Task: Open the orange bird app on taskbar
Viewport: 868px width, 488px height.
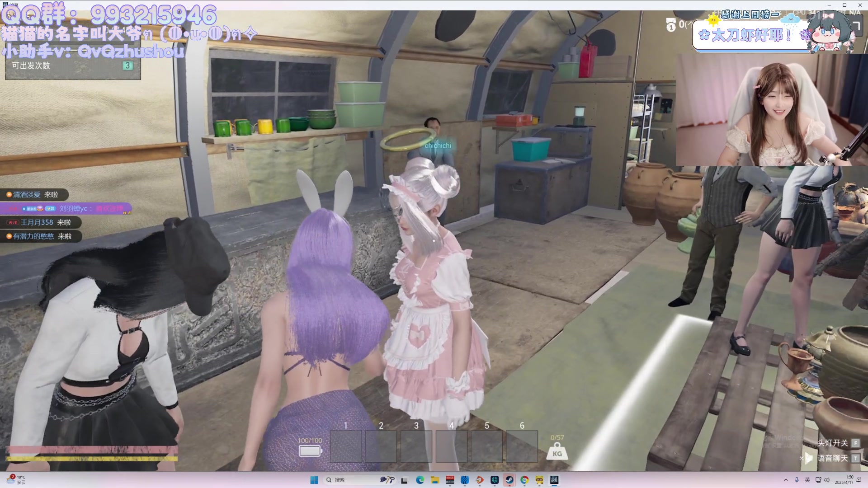Action: tap(480, 480)
